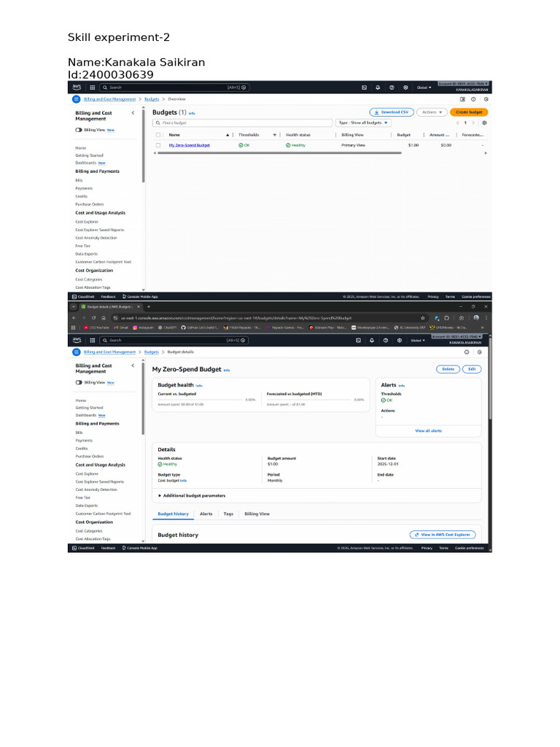Open a new browser tab
Viewport: 560px width, 747px height.
pos(149,307)
